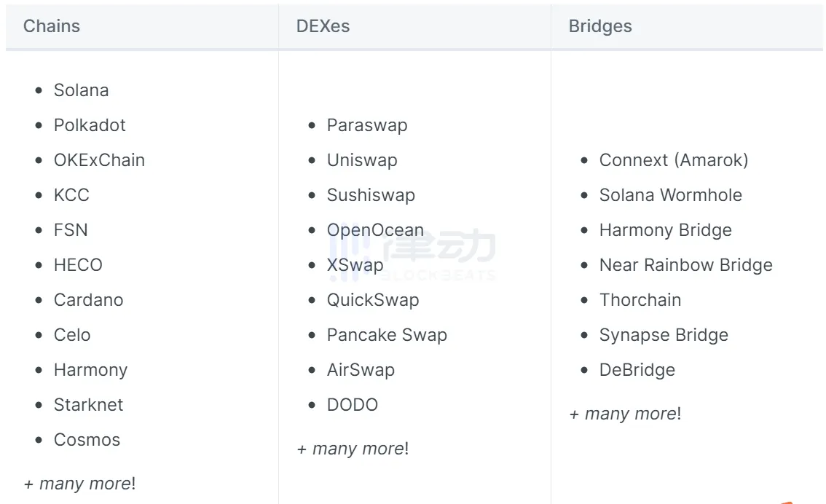Select Thorchain in the Bridges list
826x504 pixels.
pyautogui.click(x=640, y=300)
